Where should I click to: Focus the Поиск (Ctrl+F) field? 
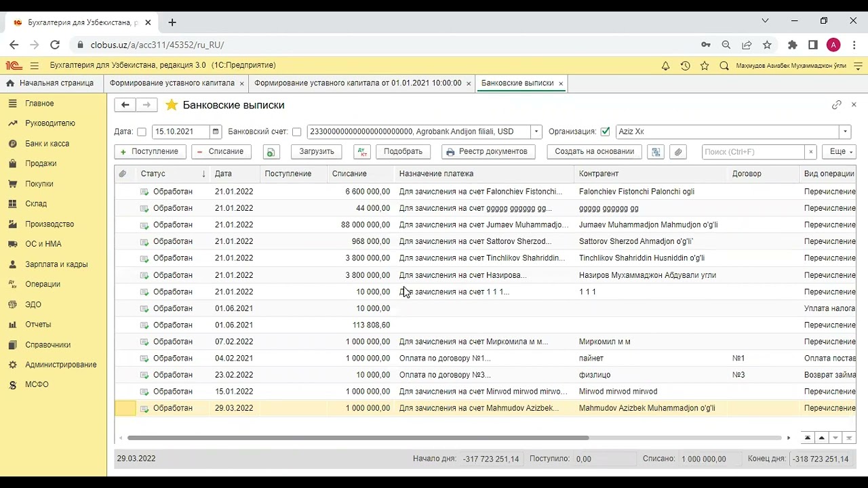[x=753, y=152]
